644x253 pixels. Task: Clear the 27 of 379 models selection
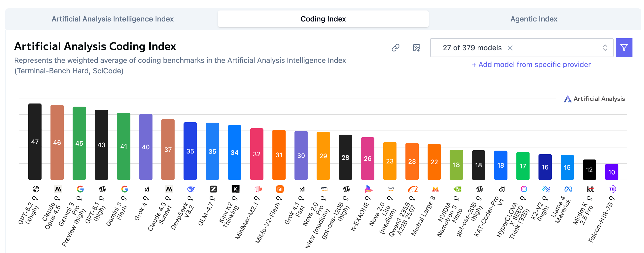510,48
